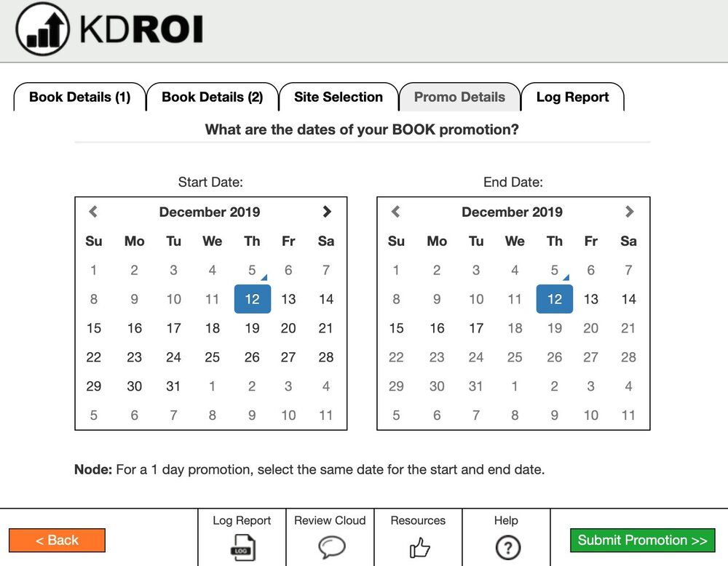Open the Review Cloud speech bubble icon
This screenshot has width=728, height=566.
331,547
